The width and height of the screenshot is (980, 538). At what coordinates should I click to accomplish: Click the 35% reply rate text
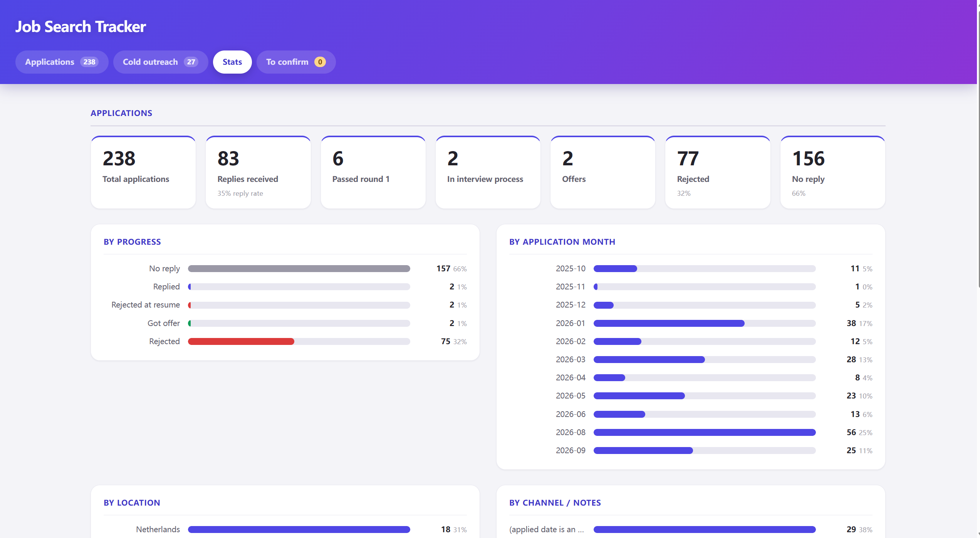point(240,193)
